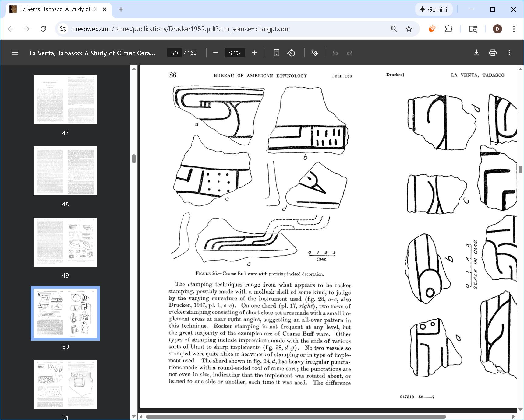Download the PDF file

pos(476,53)
